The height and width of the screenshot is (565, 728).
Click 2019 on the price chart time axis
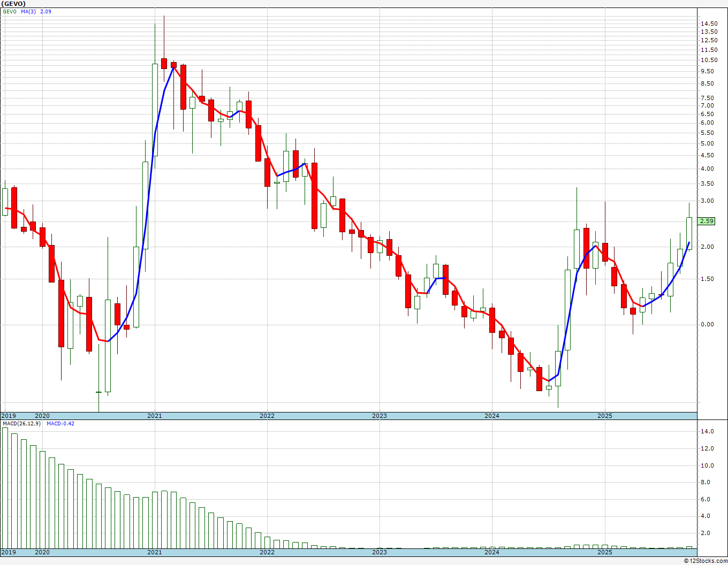(x=9, y=416)
